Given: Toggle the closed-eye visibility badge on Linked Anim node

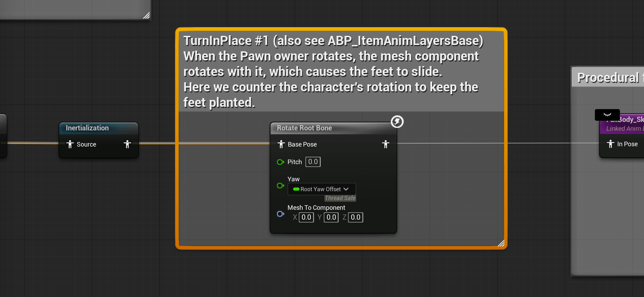Looking at the screenshot, I should pos(607,115).
